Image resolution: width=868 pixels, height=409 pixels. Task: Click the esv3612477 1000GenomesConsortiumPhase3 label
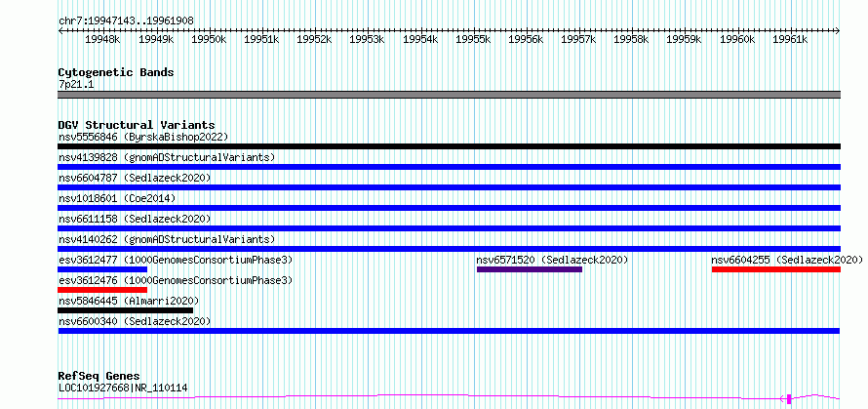[x=176, y=260]
